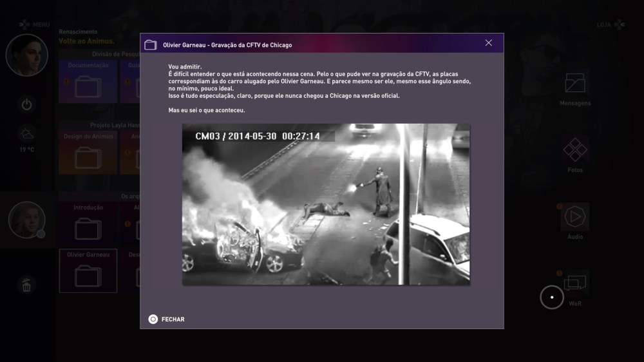Open the trash bin icon
The image size is (644, 362).
[x=26, y=285]
